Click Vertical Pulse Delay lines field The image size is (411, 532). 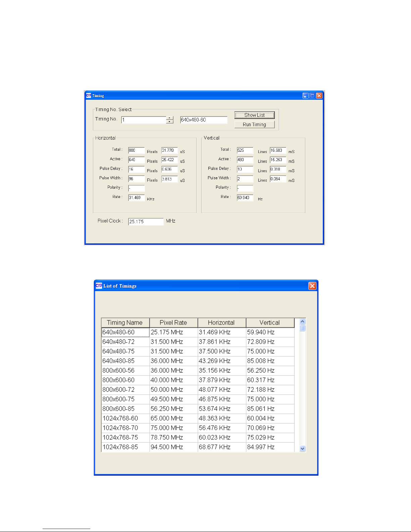click(x=245, y=170)
